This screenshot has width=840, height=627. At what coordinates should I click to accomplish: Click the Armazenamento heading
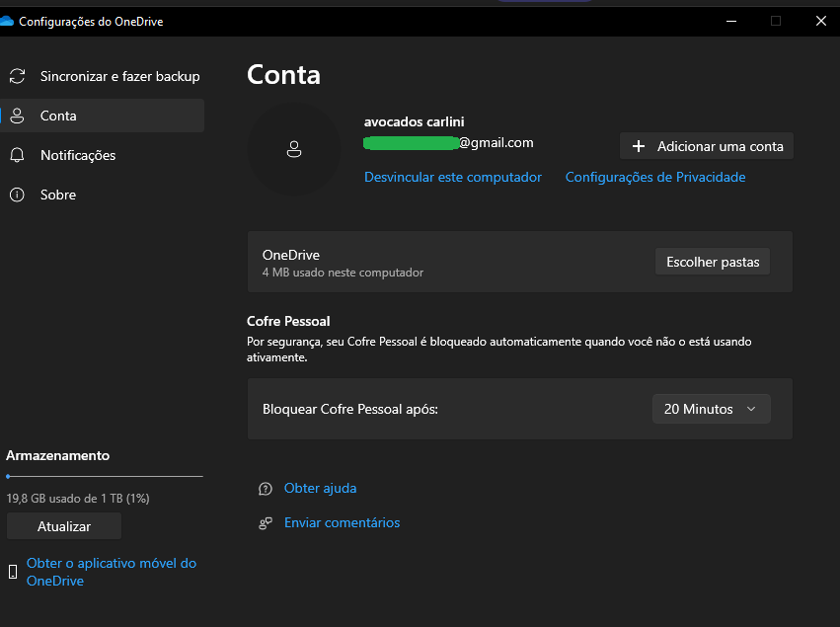[58, 455]
